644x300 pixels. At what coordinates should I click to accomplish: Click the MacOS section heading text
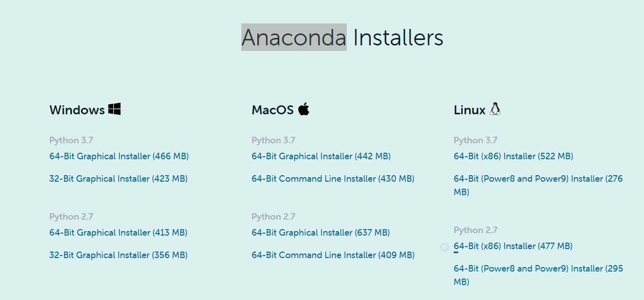click(273, 110)
